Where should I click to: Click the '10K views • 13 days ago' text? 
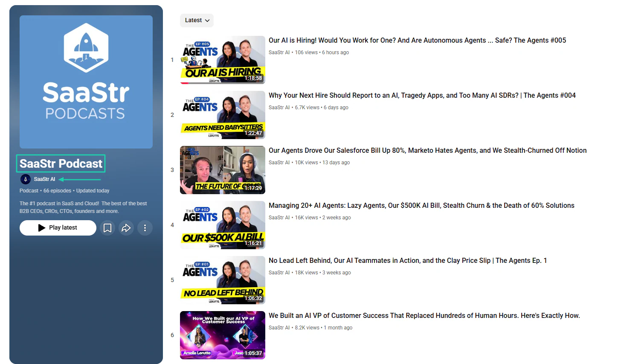pyautogui.click(x=322, y=163)
